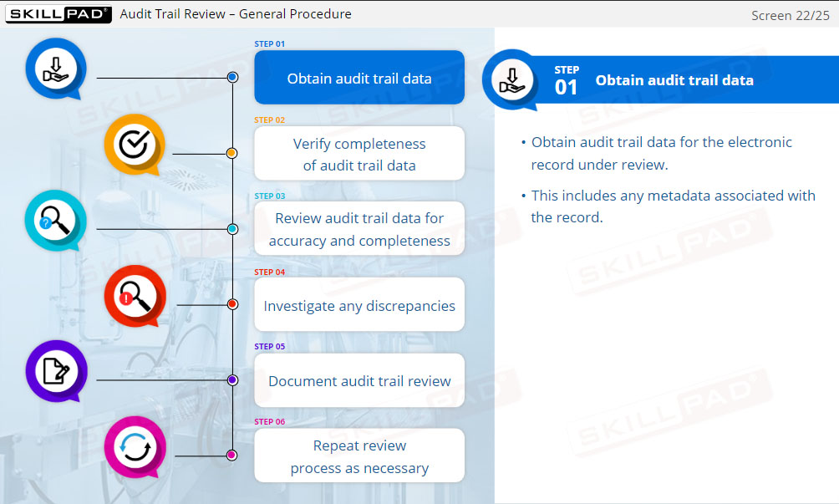839x504 pixels.
Task: Select the cyan magnifier review icon
Action: pos(55,221)
